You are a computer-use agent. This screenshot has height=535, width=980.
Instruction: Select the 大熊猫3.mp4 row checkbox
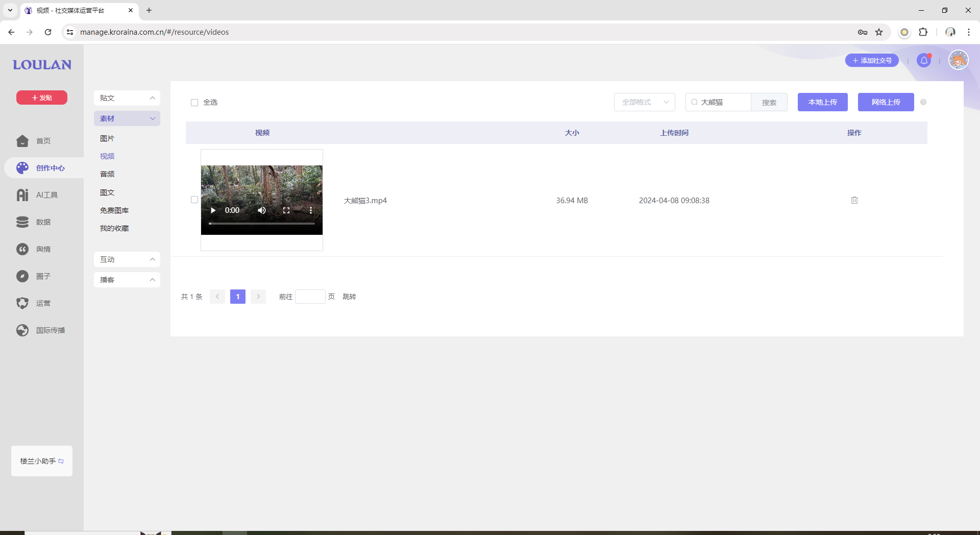pyautogui.click(x=194, y=200)
